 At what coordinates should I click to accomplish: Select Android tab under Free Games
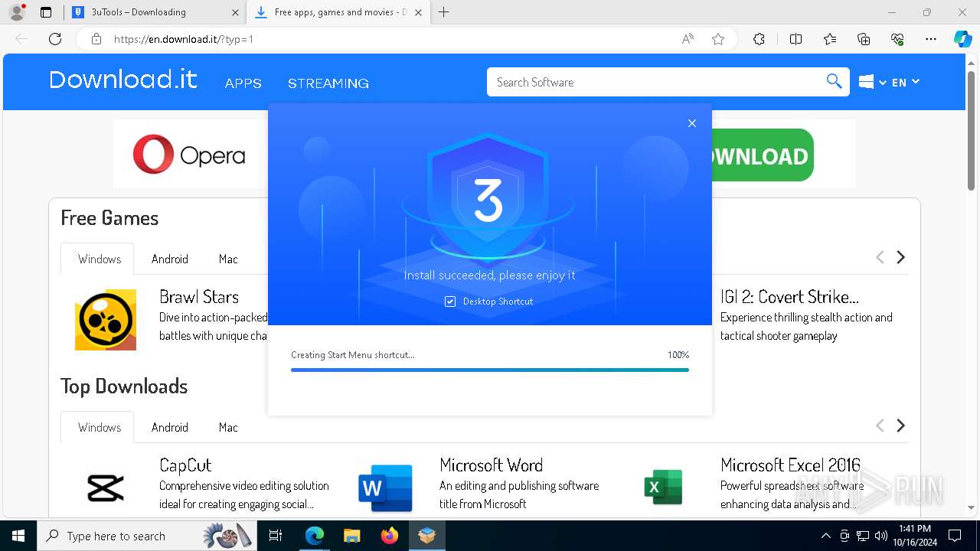point(170,259)
